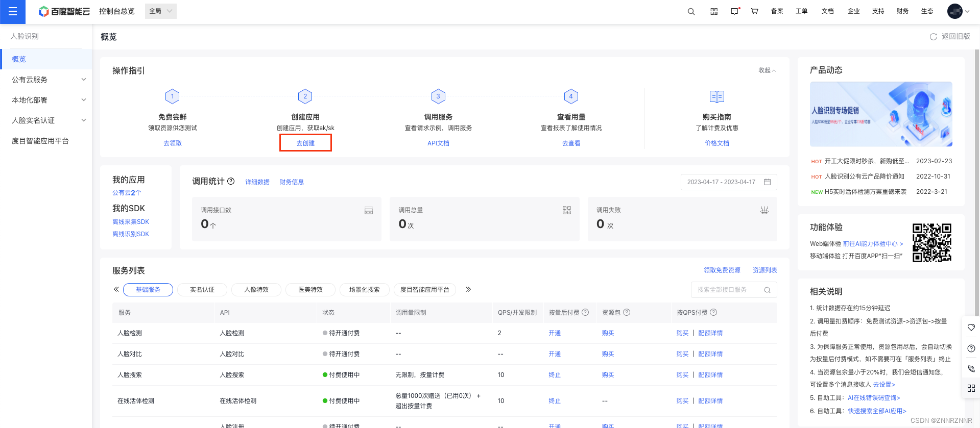Click the 去创建 link
The image size is (980, 428).
305,143
